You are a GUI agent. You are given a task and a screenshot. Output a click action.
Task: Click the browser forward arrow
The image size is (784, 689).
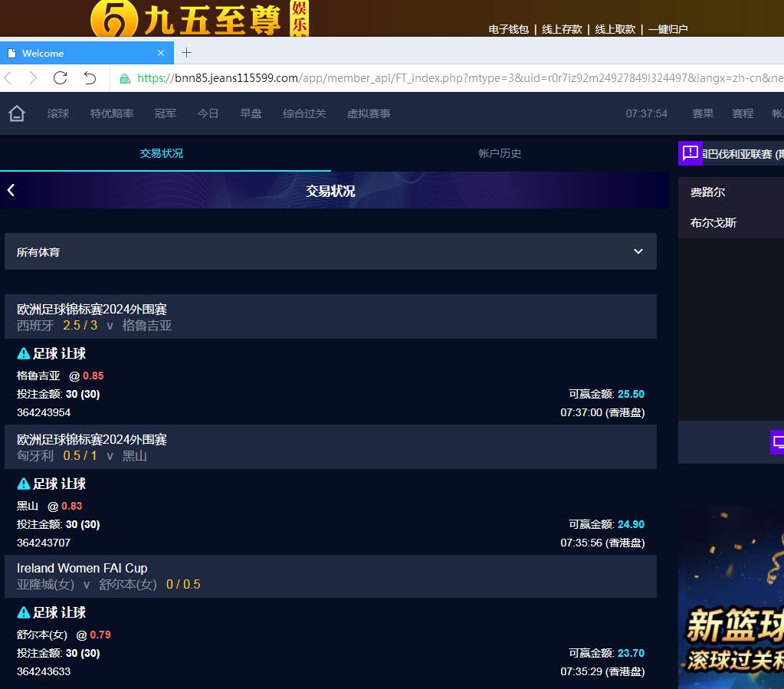click(33, 78)
